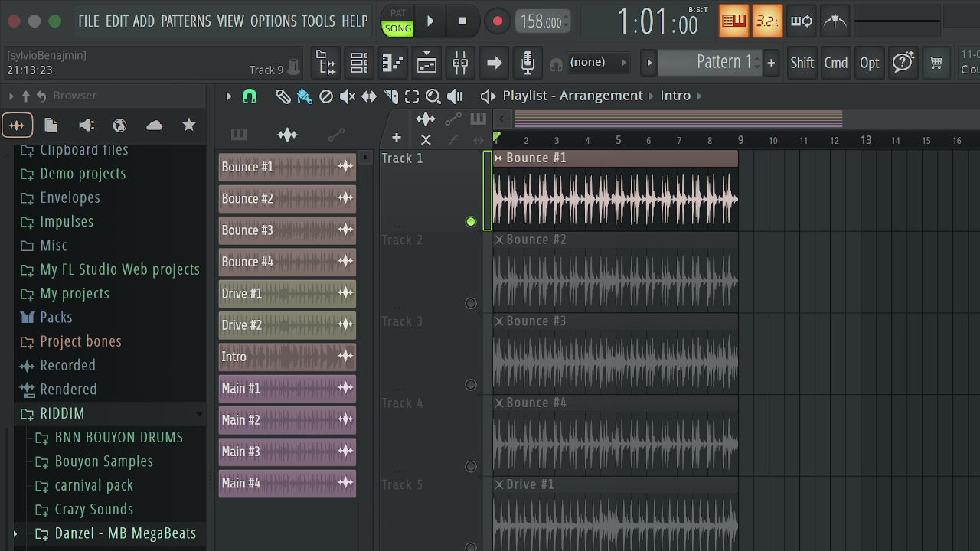This screenshot has height=551, width=980.
Task: Open the TOOLS menu
Action: pyautogui.click(x=318, y=21)
